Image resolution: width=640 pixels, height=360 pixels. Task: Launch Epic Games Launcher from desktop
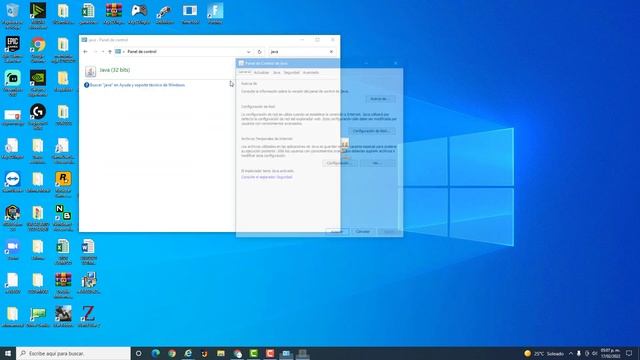coord(12,49)
